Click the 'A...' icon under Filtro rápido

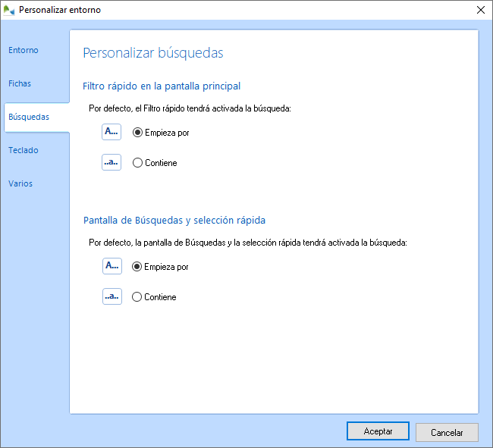tap(111, 132)
